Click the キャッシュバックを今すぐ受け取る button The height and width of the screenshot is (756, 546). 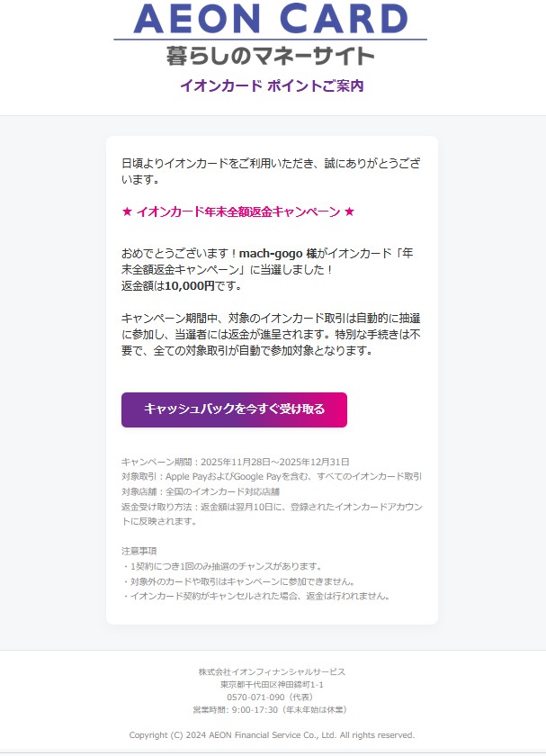coord(234,409)
